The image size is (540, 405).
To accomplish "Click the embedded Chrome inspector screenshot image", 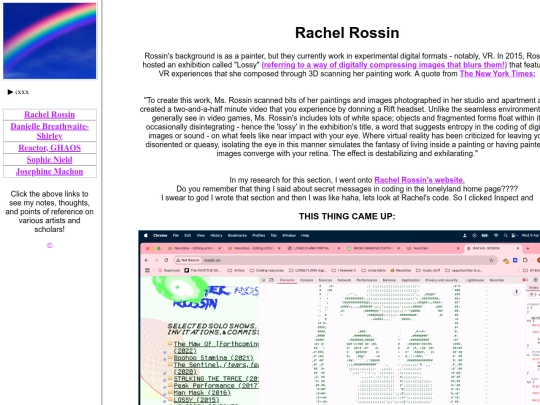I will pos(339,318).
